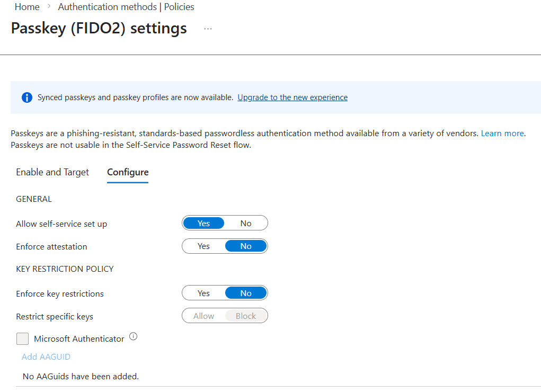The width and height of the screenshot is (541, 392).
Task: Set Enforce key restrictions to No
Action: click(246, 293)
